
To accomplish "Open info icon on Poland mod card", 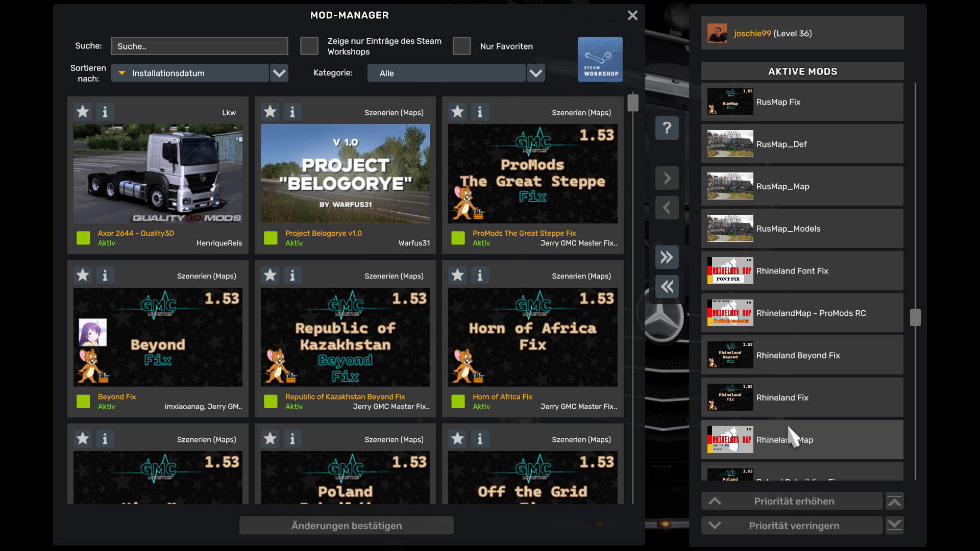I will click(292, 439).
